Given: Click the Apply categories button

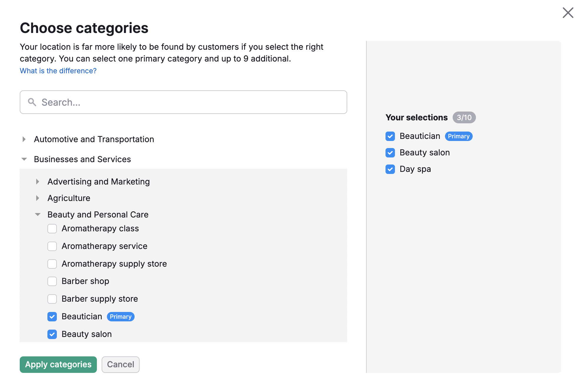Looking at the screenshot, I should pyautogui.click(x=58, y=364).
